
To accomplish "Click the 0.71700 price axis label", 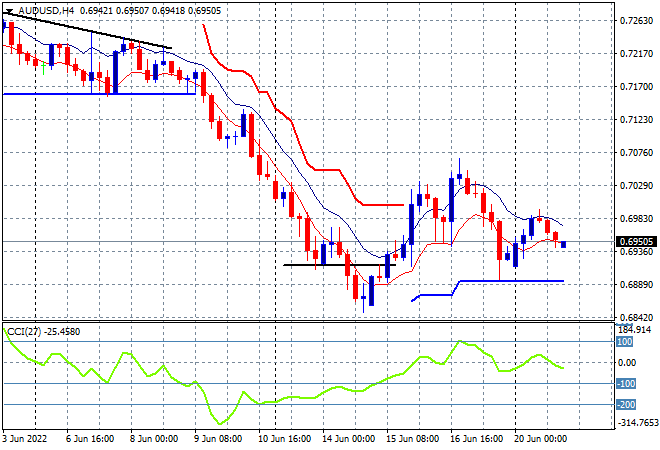I will point(636,86).
